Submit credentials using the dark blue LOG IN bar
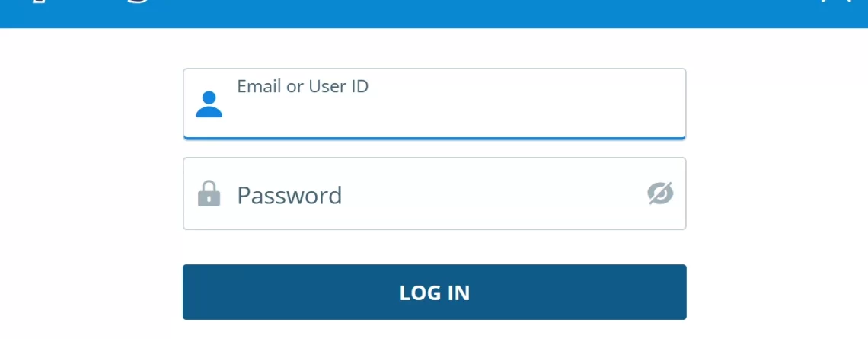The width and height of the screenshot is (868, 339). coord(434,292)
